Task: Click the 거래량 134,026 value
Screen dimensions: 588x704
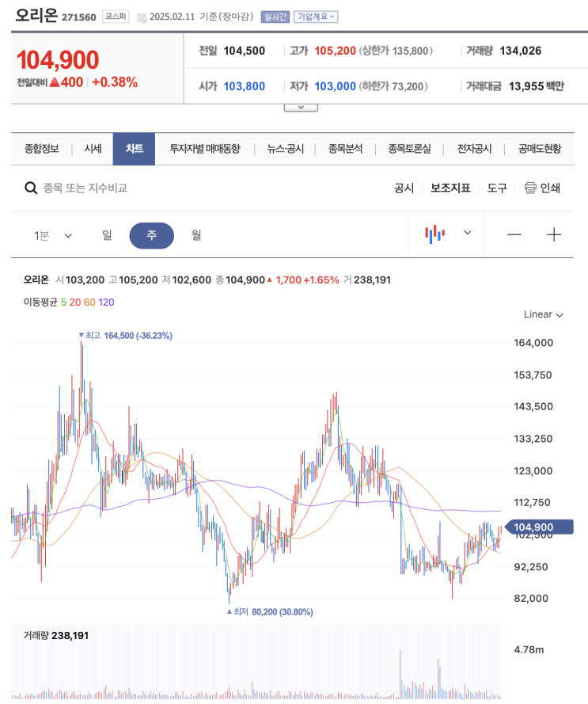Action: [x=520, y=51]
